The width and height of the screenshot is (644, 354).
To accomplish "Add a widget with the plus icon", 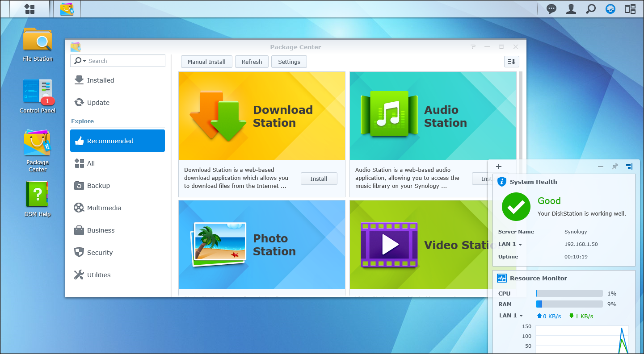I will coord(499,167).
